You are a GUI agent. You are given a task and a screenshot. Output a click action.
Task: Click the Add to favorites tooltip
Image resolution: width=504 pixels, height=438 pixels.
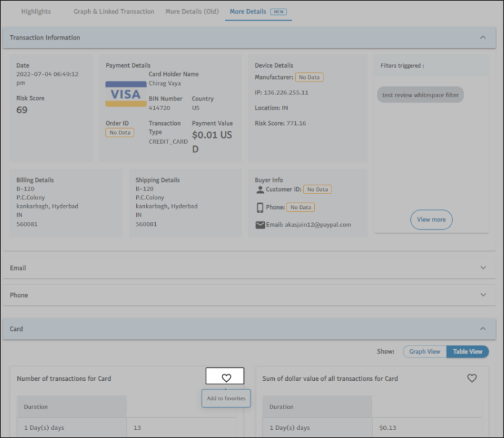(226, 399)
